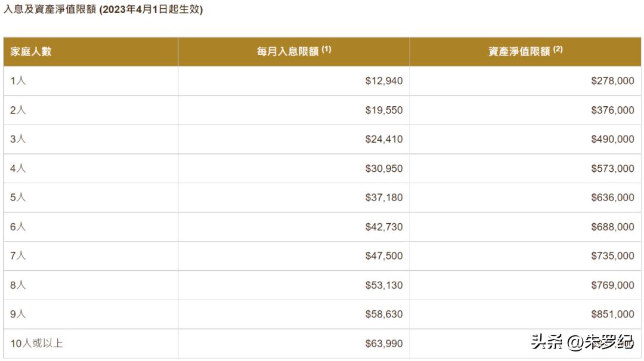
Task: Click the 資產淨值限額 column header
Action: (x=519, y=52)
